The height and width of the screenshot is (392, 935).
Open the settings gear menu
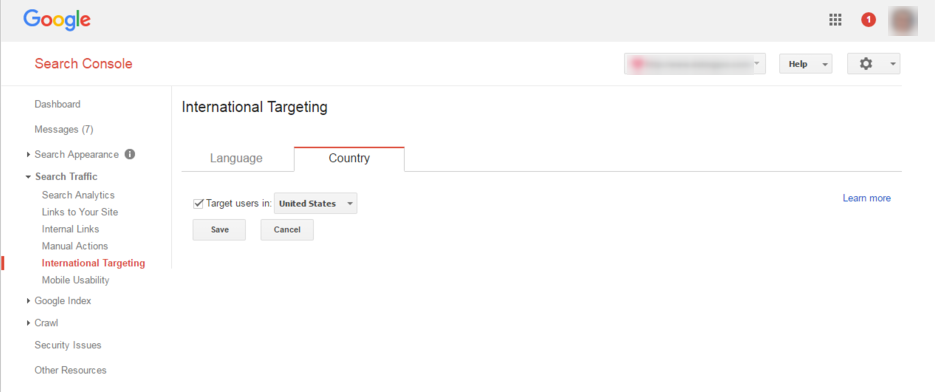(874, 64)
